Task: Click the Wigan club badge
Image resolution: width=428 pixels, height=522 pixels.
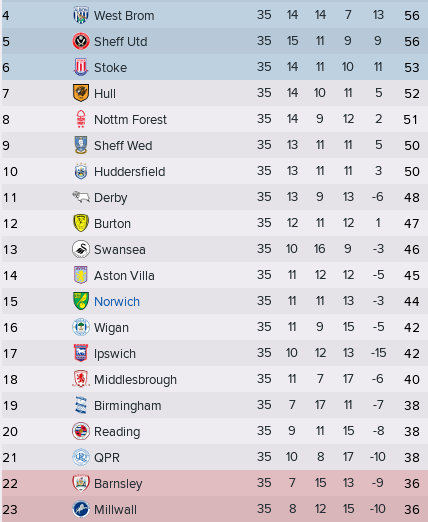Action: (x=81, y=327)
